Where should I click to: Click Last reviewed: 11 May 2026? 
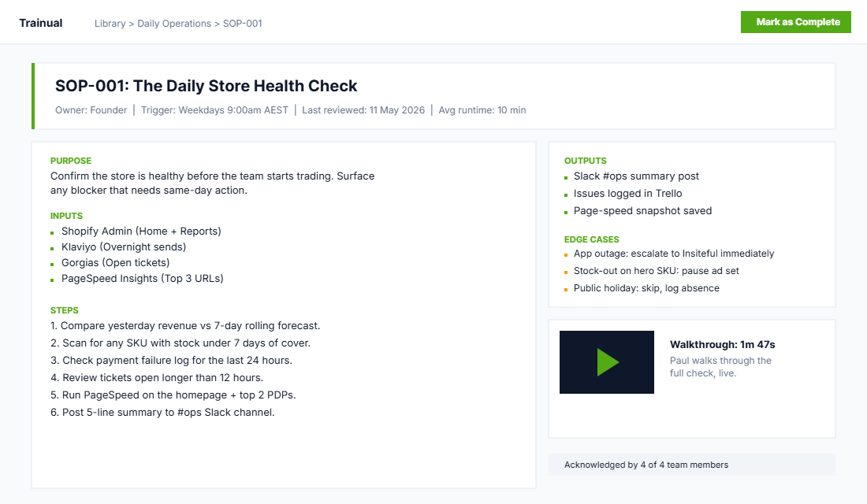point(363,110)
